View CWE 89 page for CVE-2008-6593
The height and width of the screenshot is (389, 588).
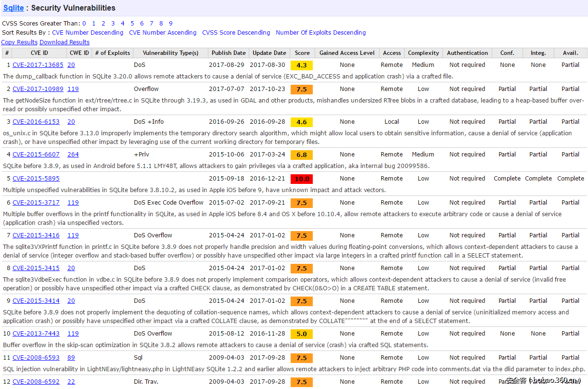(70, 357)
